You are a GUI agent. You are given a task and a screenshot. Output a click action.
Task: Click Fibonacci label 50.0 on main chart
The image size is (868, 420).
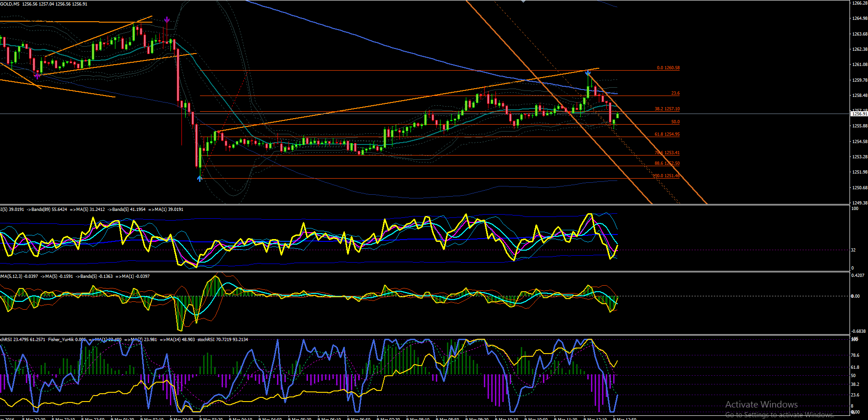pyautogui.click(x=675, y=122)
